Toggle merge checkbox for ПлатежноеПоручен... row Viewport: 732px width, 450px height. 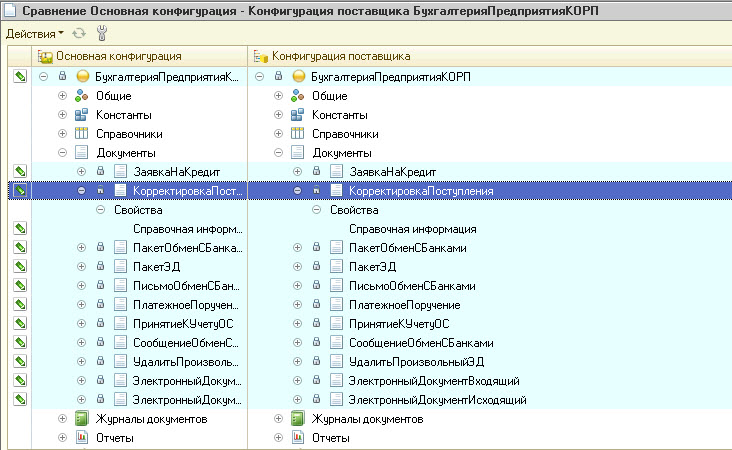click(x=20, y=304)
